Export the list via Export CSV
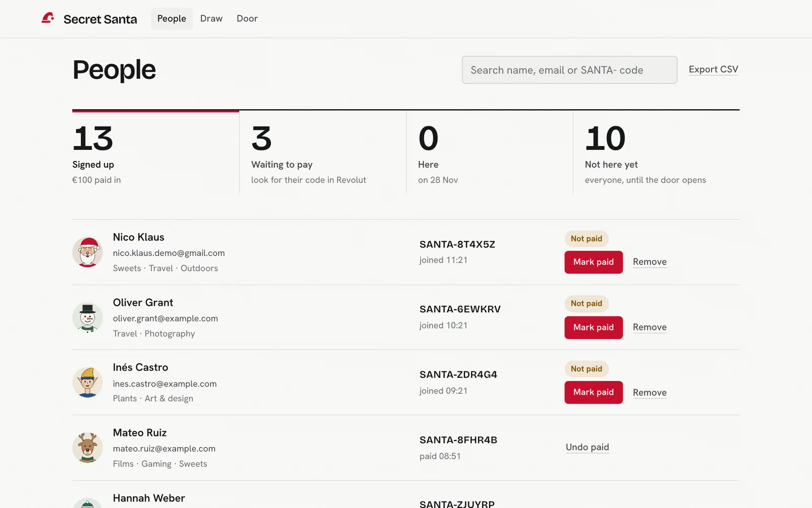Screen dimensions: 812x508 click(713, 70)
